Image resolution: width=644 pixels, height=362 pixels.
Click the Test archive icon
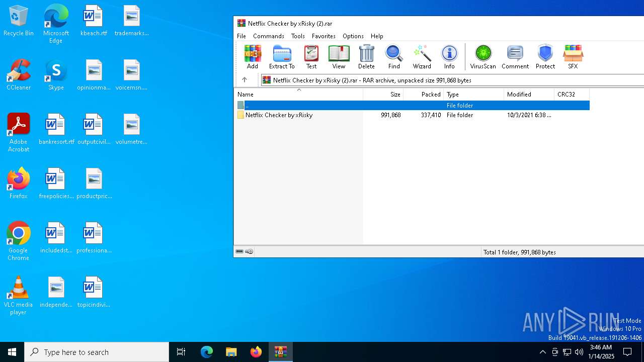pos(311,57)
